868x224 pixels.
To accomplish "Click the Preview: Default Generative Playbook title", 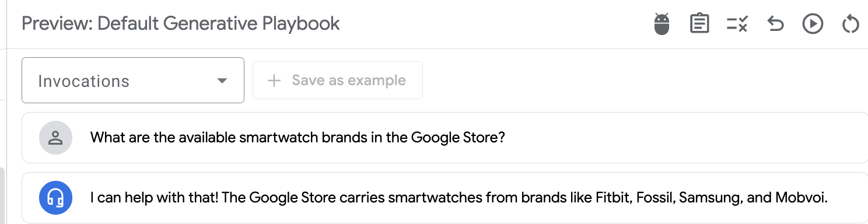I will click(181, 24).
